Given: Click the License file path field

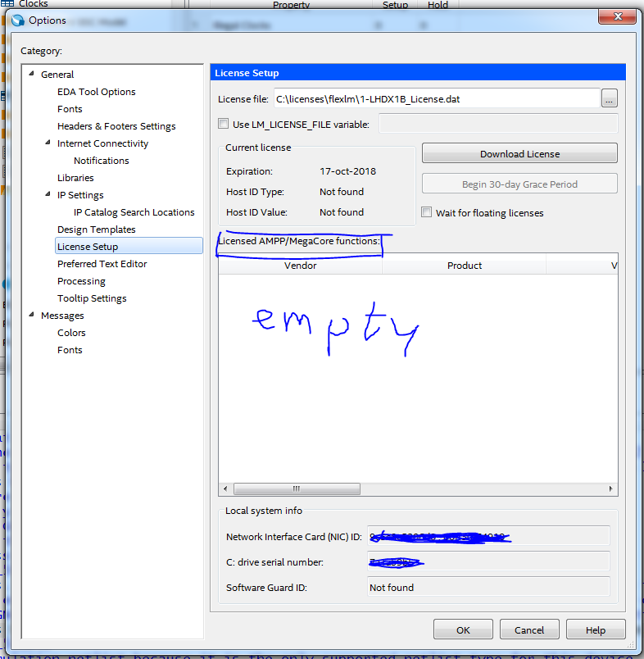Looking at the screenshot, I should 437,98.
